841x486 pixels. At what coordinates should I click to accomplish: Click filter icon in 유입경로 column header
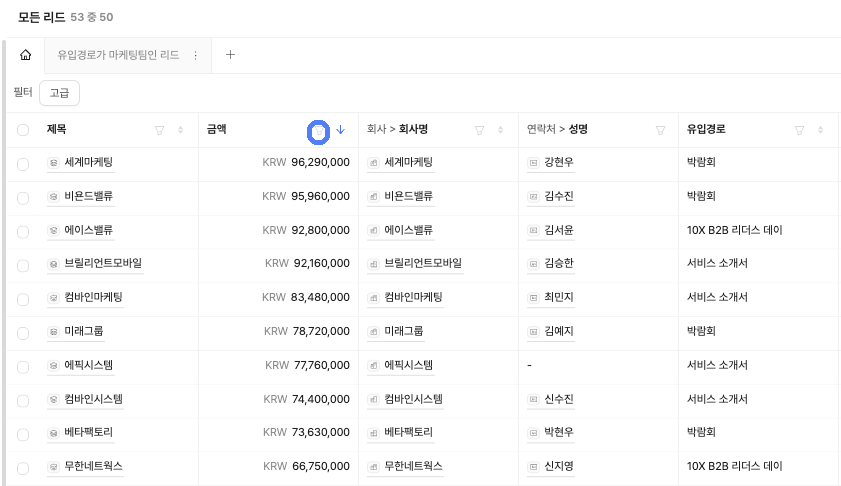(799, 130)
